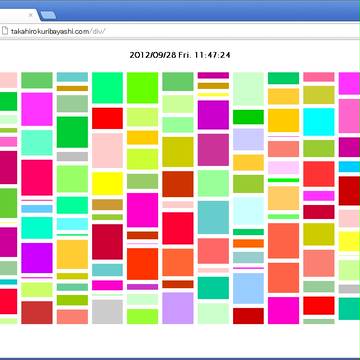The height and width of the screenshot is (360, 360).
Task: Open a new browser tab
Action: tap(48, 15)
